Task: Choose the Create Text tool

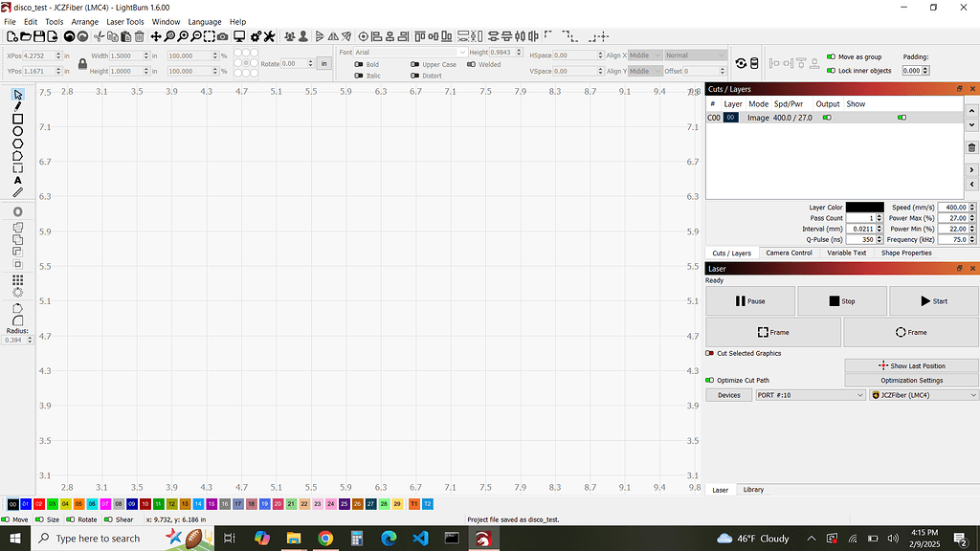Action: tap(17, 181)
